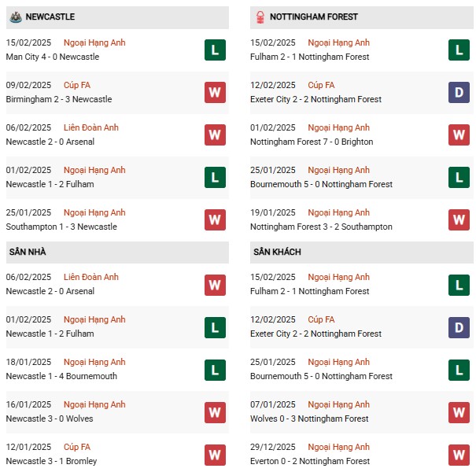Open the NOTTINGHAM FOREST team header
This screenshot has height=472, width=476.
(x=313, y=17)
